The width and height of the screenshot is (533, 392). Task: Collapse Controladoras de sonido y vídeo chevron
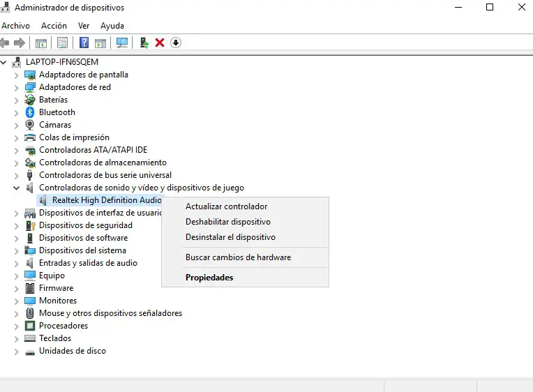point(16,188)
